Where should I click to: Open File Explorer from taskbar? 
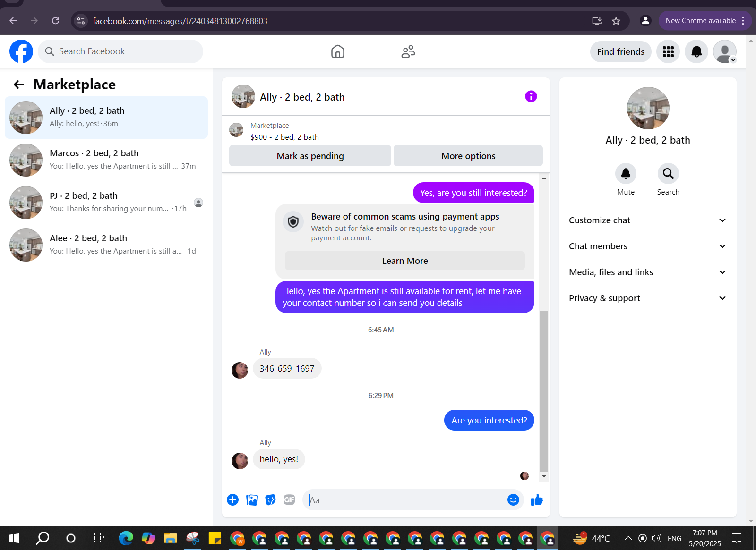pos(170,538)
